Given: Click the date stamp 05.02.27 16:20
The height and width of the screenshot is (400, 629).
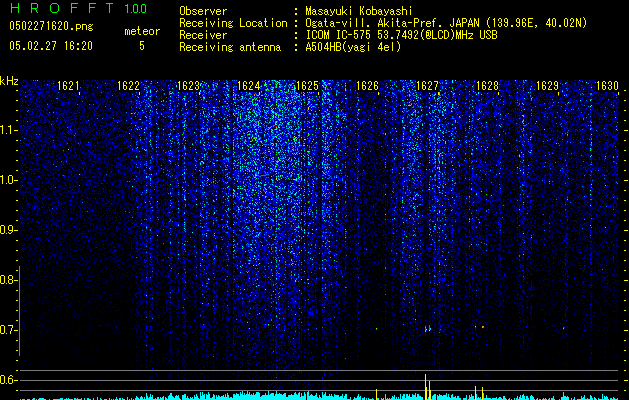Looking at the screenshot, I should tap(51, 46).
